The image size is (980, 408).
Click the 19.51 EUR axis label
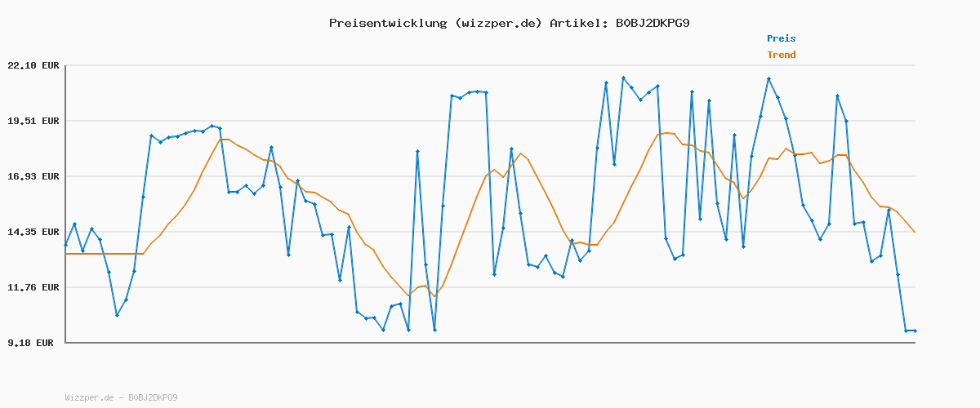pos(33,121)
